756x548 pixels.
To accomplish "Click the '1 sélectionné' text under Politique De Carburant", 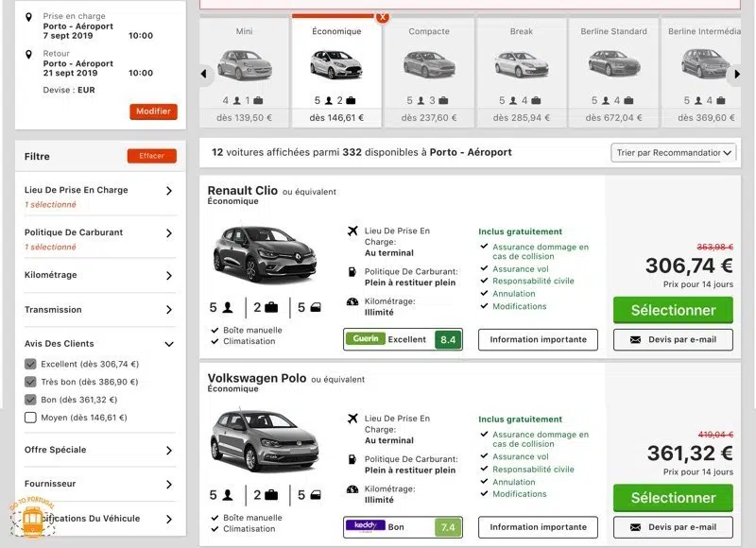I will click(x=50, y=247).
